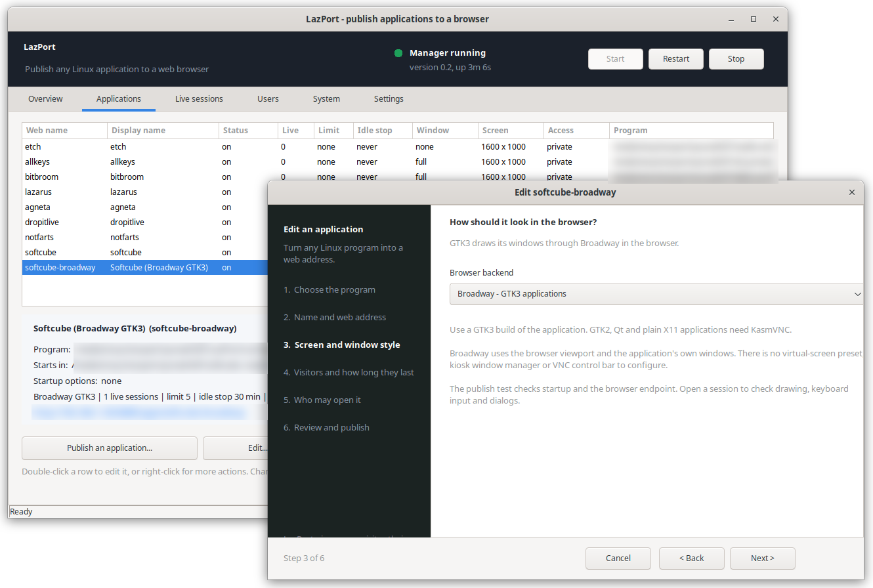This screenshot has height=588, width=873.
Task: Go Back to previous wizard step
Action: coord(692,558)
